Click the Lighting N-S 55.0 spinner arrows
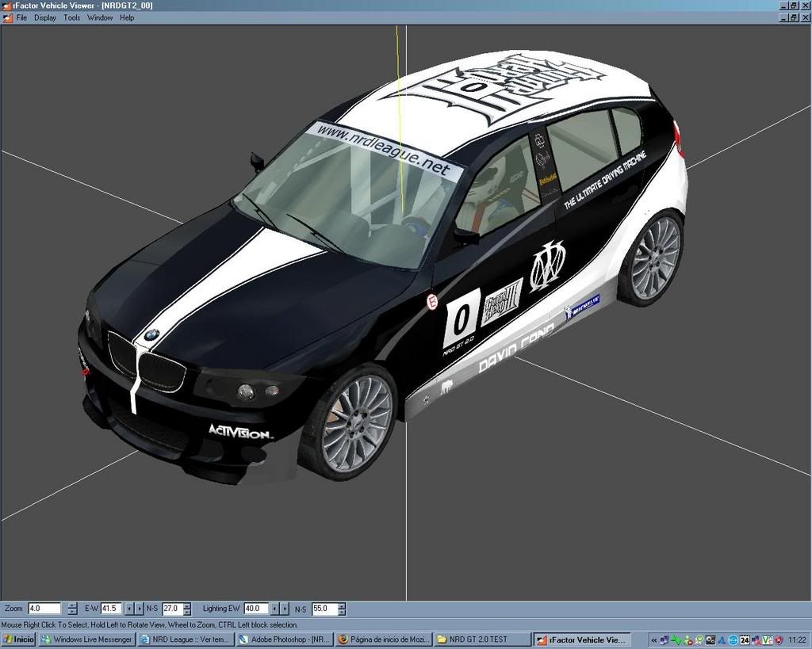 pos(342,609)
